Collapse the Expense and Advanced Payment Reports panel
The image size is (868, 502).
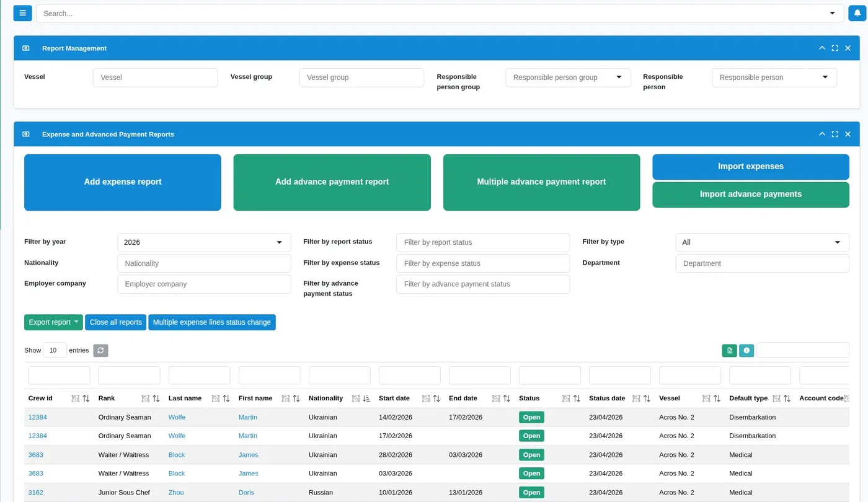822,134
